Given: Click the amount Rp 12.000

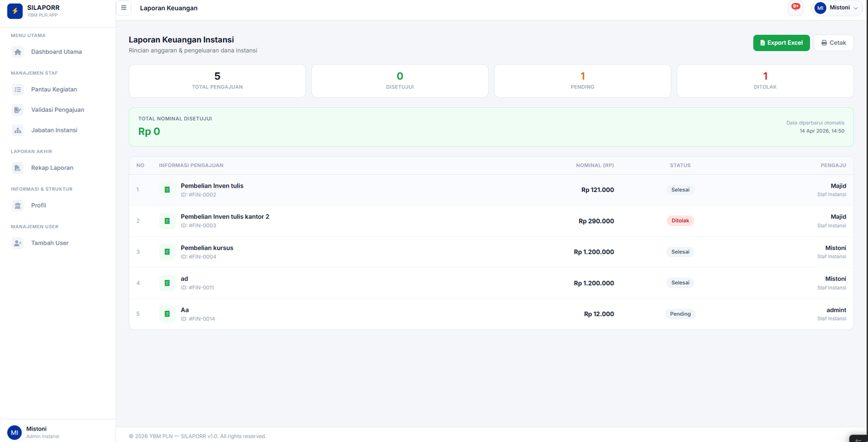Looking at the screenshot, I should pyautogui.click(x=599, y=314).
